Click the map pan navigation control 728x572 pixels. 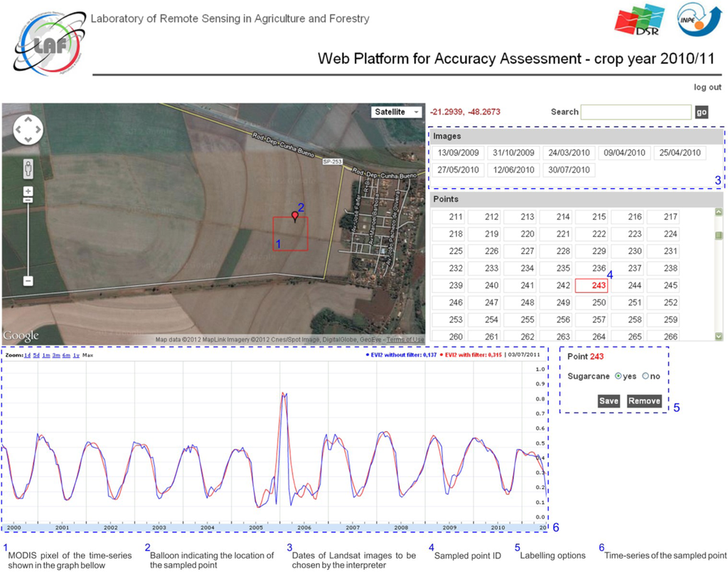[28, 129]
